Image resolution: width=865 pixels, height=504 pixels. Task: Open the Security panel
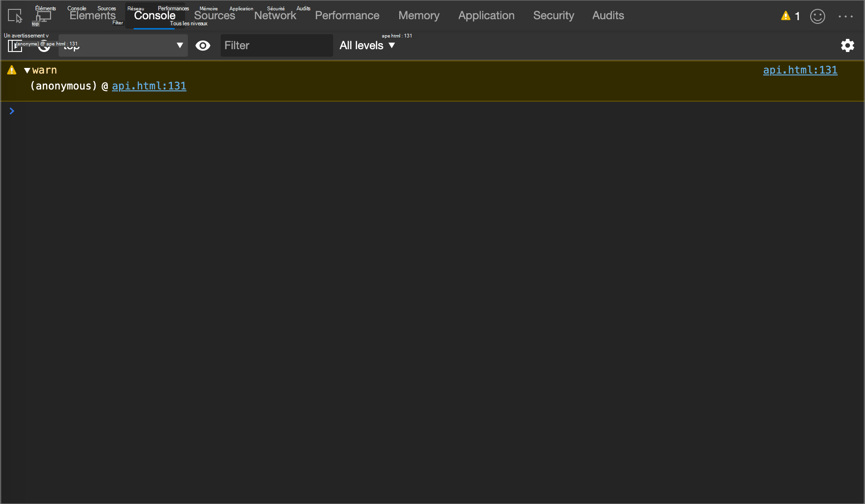point(553,15)
